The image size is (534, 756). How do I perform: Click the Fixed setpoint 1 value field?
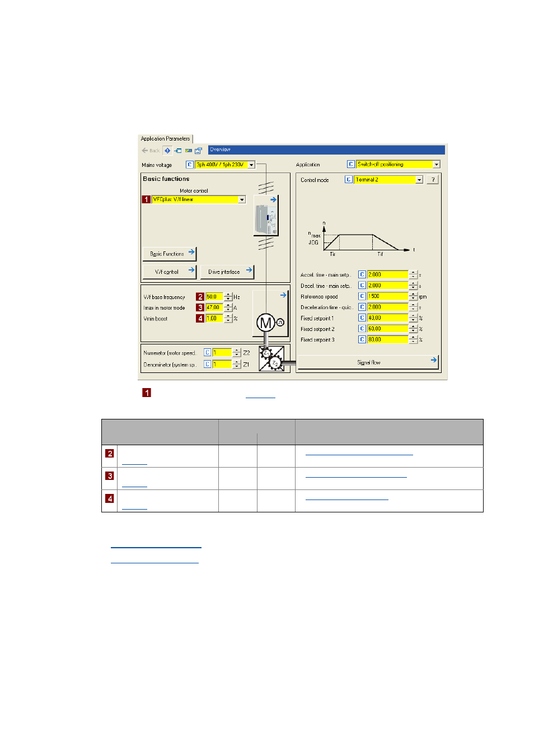pyautogui.click(x=388, y=318)
